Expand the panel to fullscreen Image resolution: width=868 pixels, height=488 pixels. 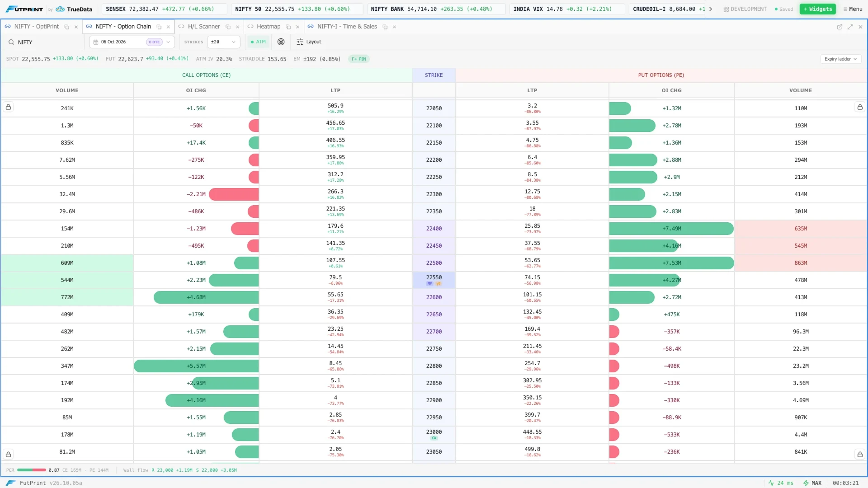click(x=850, y=27)
